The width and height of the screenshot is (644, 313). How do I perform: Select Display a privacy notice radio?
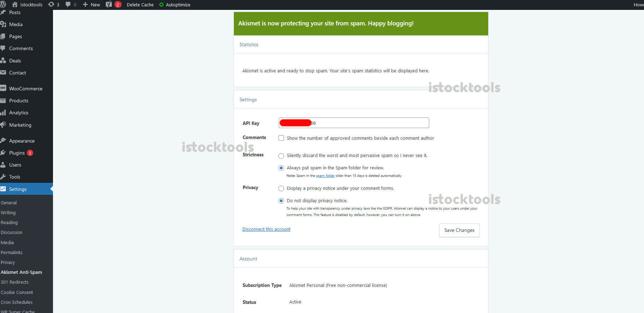[x=281, y=188]
